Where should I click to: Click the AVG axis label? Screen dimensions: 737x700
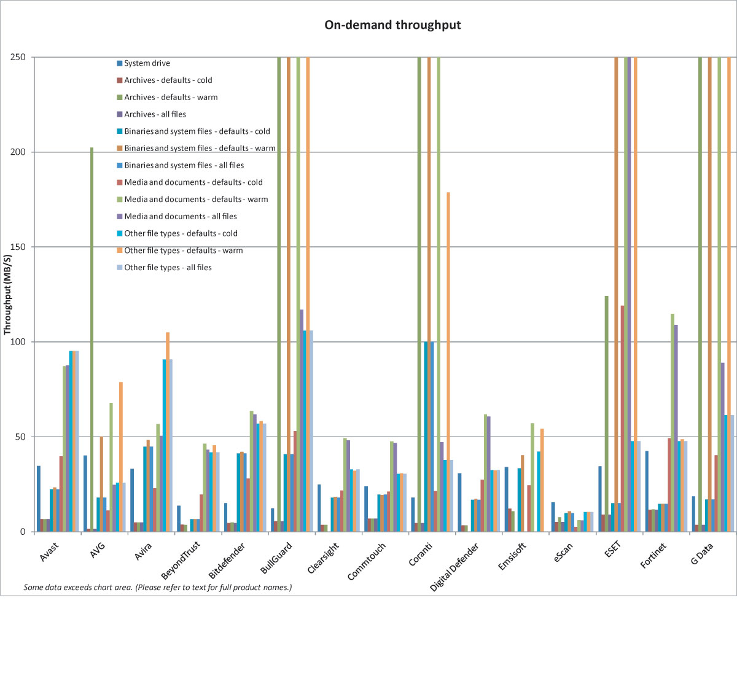click(x=98, y=550)
